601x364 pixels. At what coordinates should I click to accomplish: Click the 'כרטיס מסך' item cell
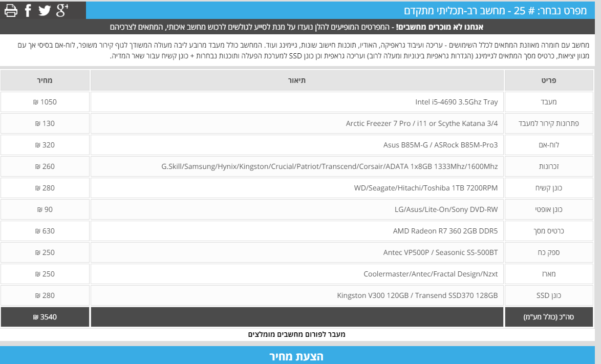pos(549,231)
